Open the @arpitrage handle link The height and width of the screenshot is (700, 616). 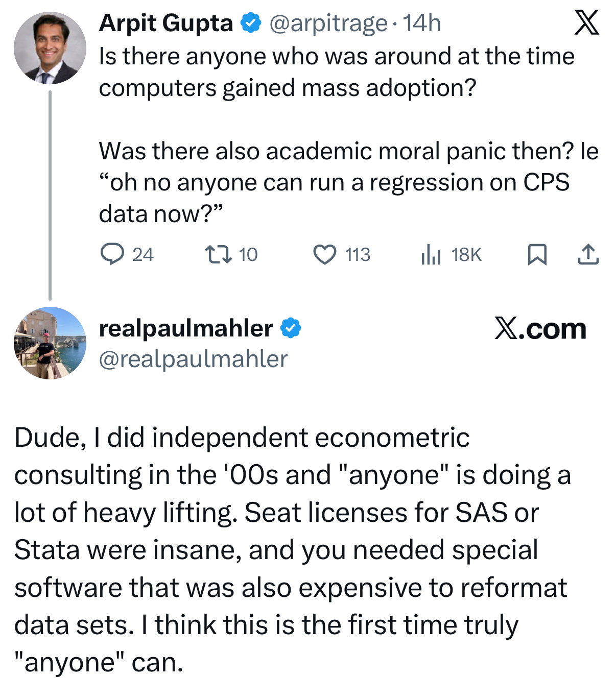[x=328, y=23]
